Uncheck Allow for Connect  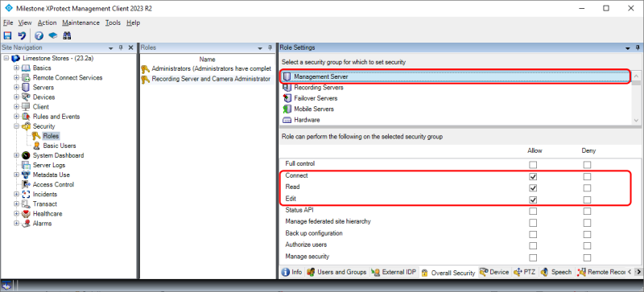533,177
